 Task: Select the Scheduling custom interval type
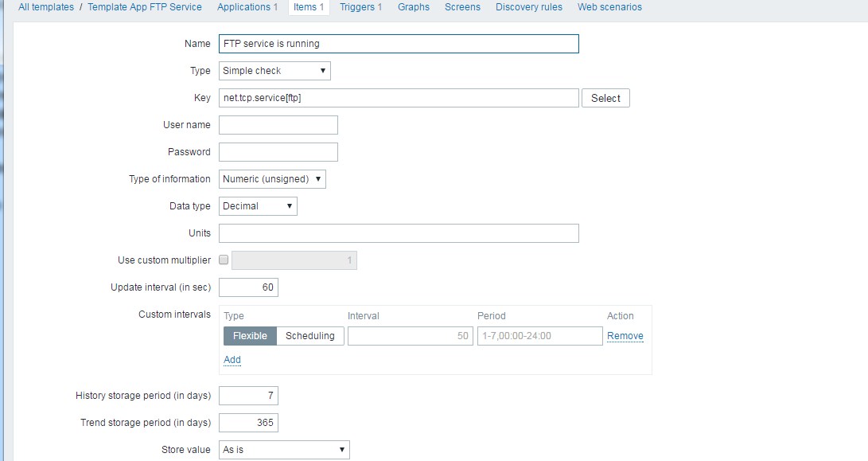pos(310,336)
